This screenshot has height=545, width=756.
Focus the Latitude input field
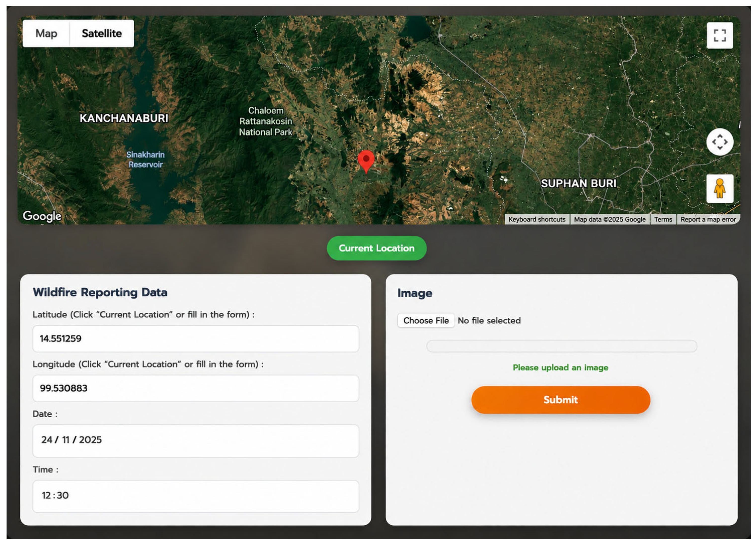(x=196, y=338)
